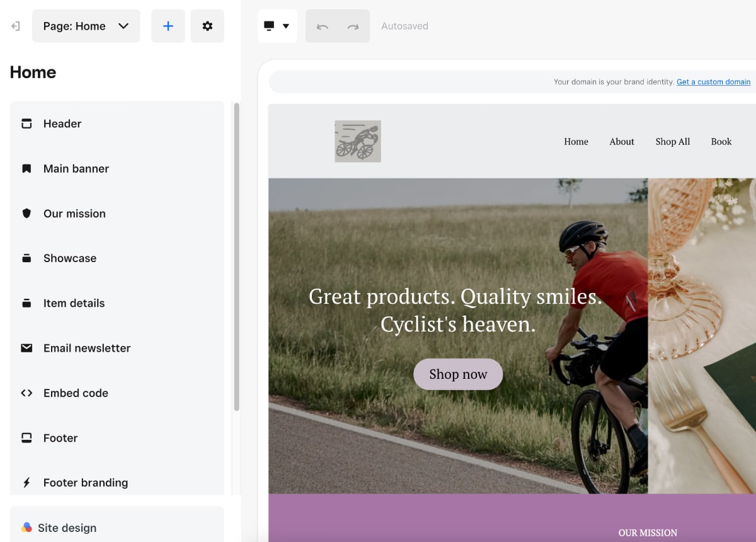Click the Site design color icon
Screen dimensions: 756x542
(x=26, y=528)
